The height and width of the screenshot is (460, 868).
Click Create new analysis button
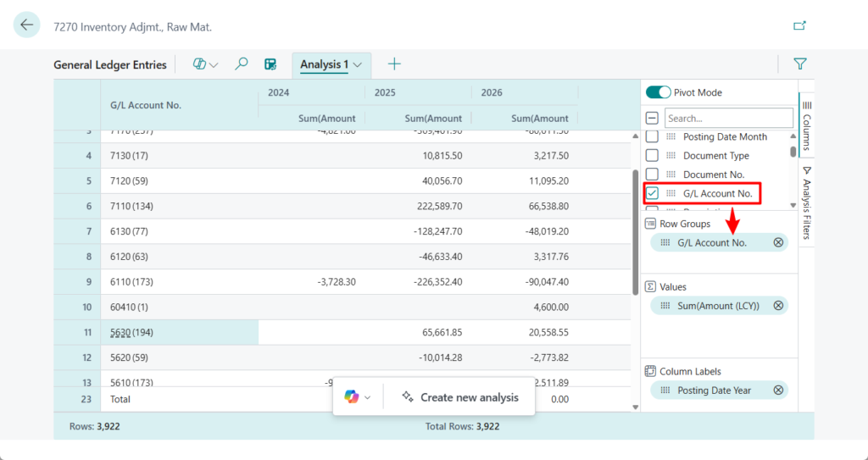coord(460,397)
